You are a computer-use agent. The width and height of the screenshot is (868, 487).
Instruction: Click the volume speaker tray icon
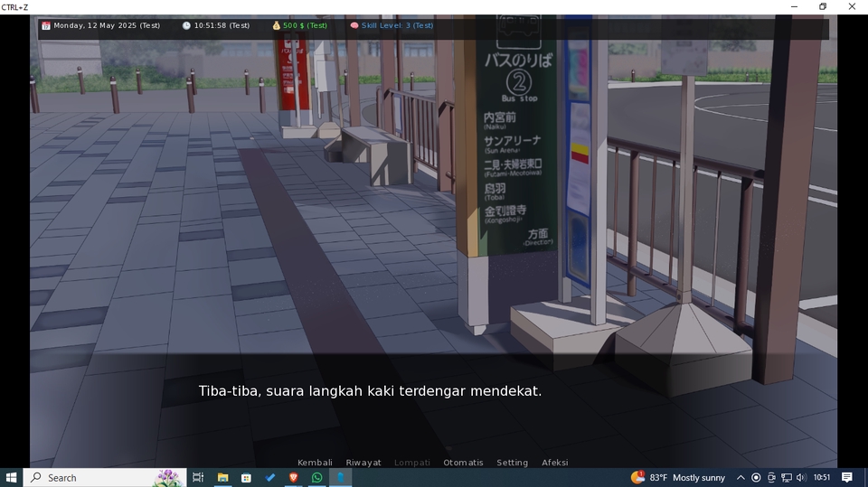801,478
